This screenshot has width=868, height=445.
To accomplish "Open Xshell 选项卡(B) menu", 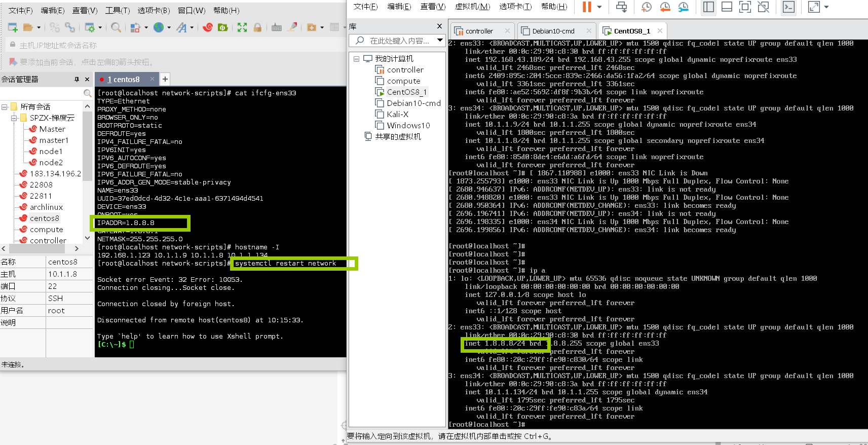I will [x=154, y=10].
